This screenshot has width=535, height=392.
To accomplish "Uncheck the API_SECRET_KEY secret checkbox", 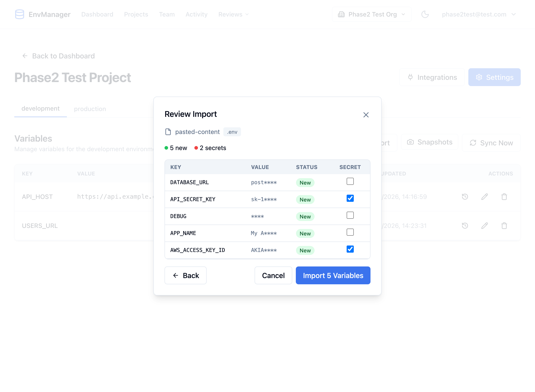I will (x=350, y=198).
